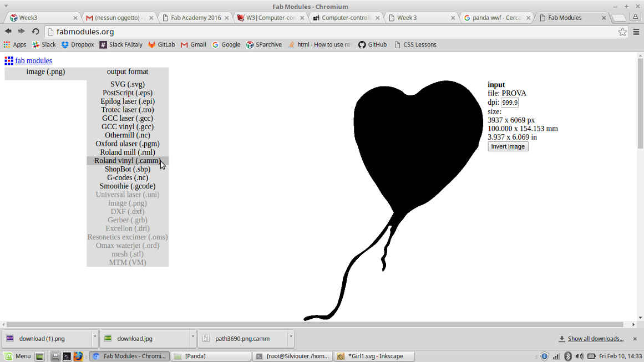
Task: Bookmark this page with the star icon
Action: [622, 32]
